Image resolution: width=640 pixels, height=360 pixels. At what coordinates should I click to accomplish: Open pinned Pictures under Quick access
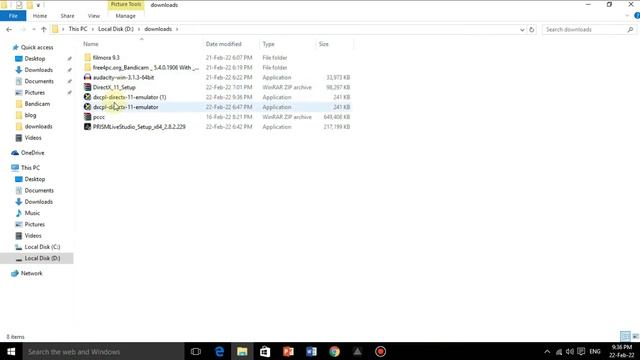[34, 93]
